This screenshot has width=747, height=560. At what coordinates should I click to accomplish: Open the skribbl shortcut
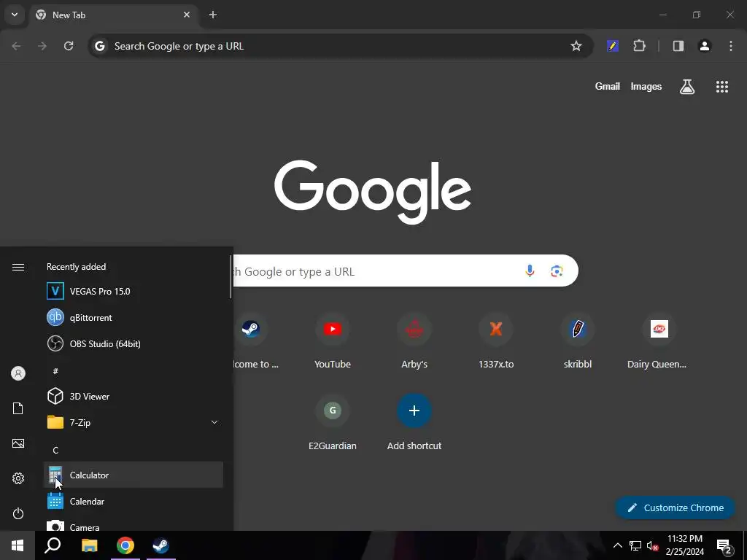pyautogui.click(x=578, y=341)
